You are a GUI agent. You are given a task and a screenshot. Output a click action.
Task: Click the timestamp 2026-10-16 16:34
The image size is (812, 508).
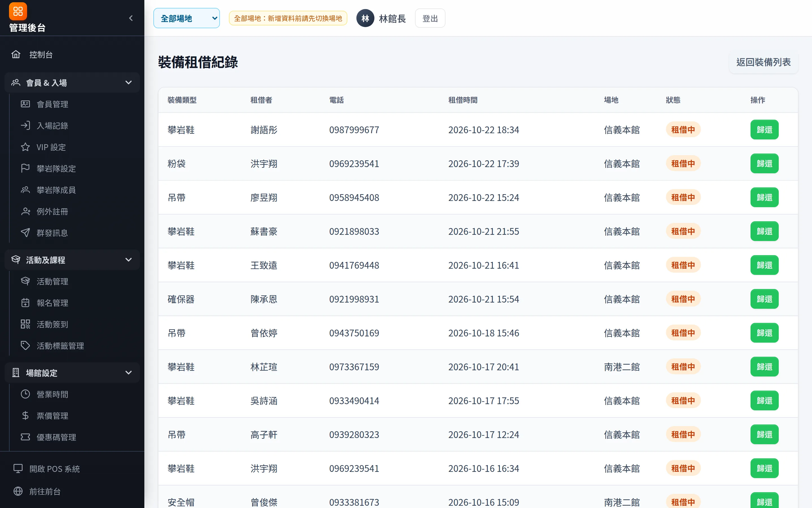(484, 468)
